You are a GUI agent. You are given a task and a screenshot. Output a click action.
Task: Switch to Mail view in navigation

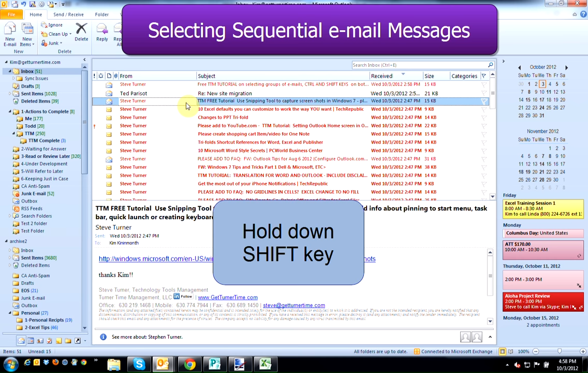click(x=21, y=341)
